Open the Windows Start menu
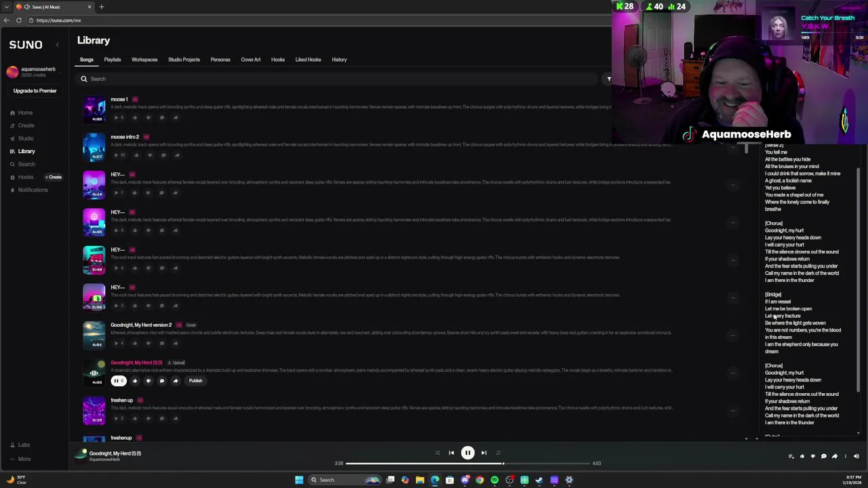The image size is (868, 488). click(x=299, y=480)
